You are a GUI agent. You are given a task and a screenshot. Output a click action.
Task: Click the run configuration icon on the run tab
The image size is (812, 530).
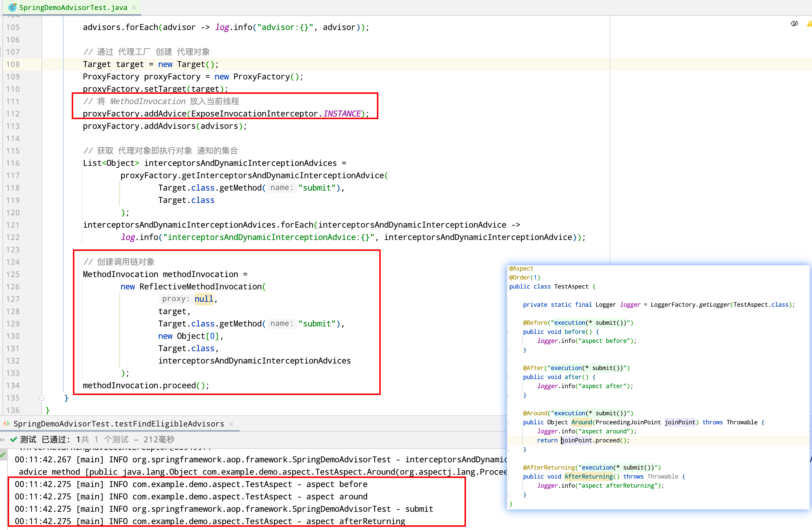pos(6,424)
